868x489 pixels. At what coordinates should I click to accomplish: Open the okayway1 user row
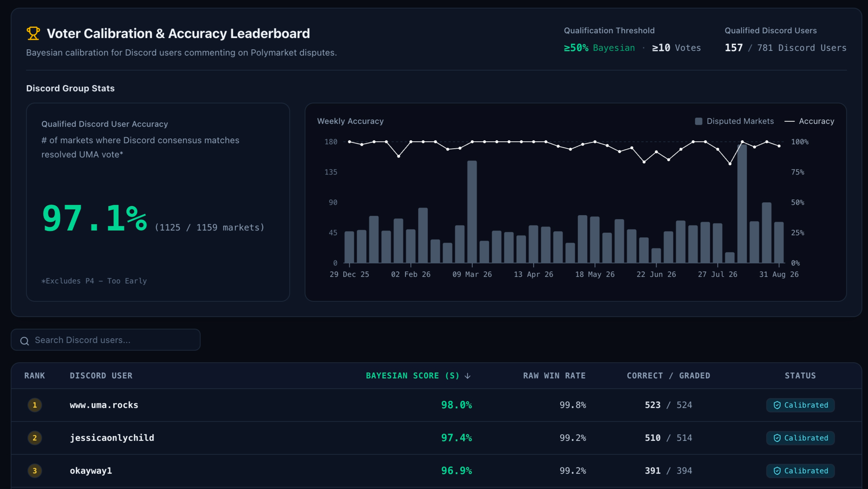coord(436,471)
